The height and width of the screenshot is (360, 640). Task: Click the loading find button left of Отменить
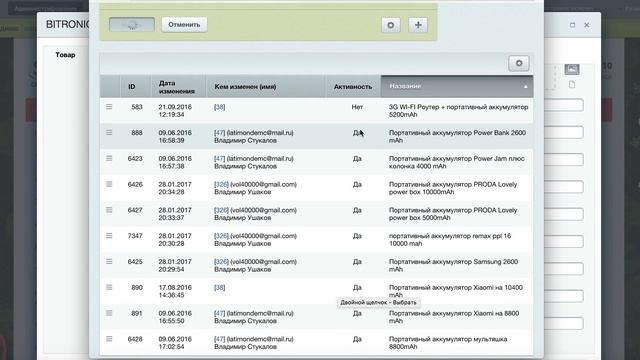coord(132,24)
